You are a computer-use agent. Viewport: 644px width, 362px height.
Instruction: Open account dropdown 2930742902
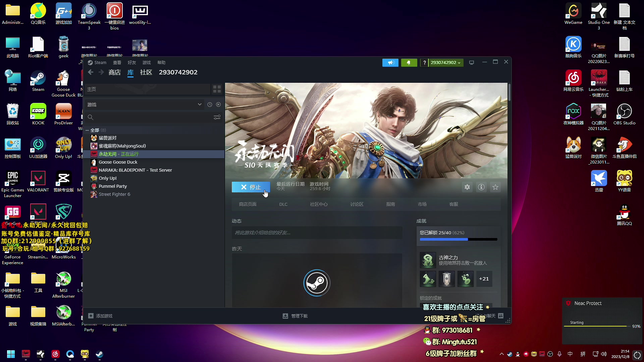[446, 63]
